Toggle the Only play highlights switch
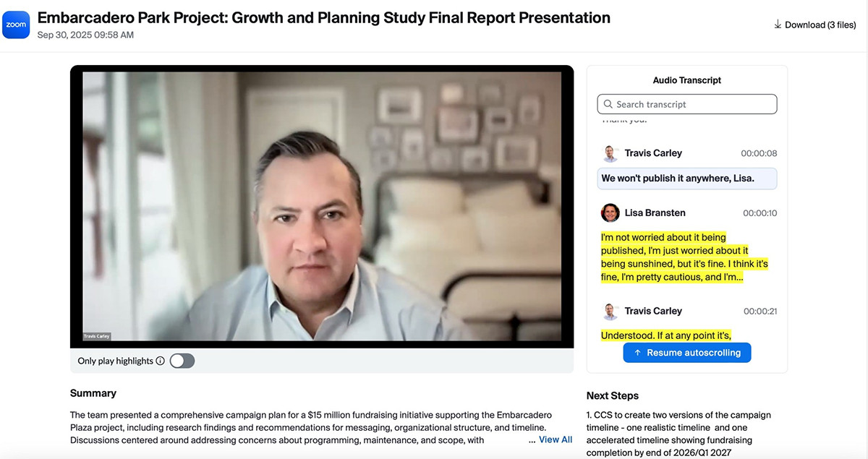868x459 pixels. click(182, 361)
